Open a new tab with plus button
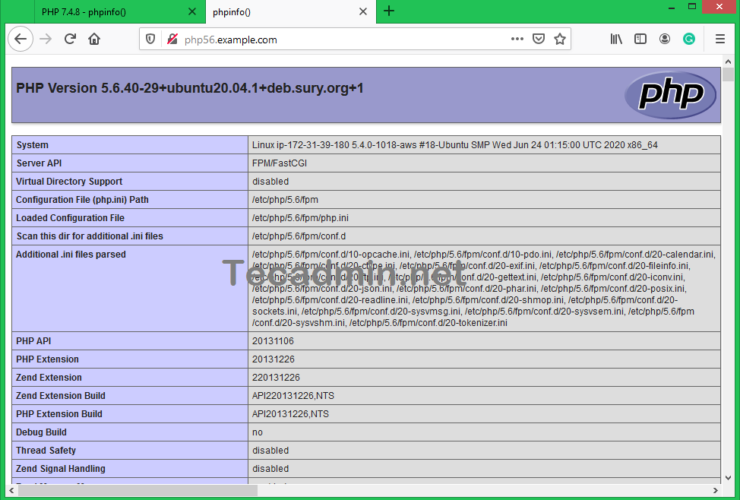 pyautogui.click(x=389, y=11)
